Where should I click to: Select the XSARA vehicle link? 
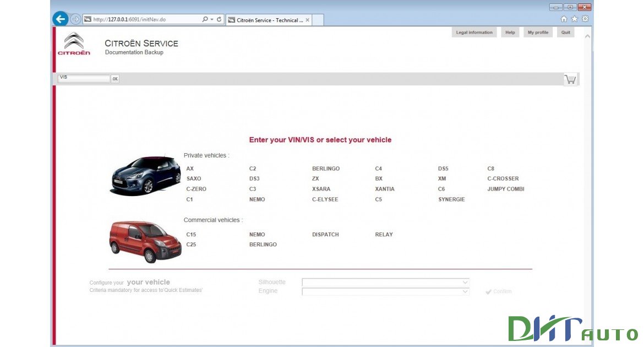coord(321,189)
